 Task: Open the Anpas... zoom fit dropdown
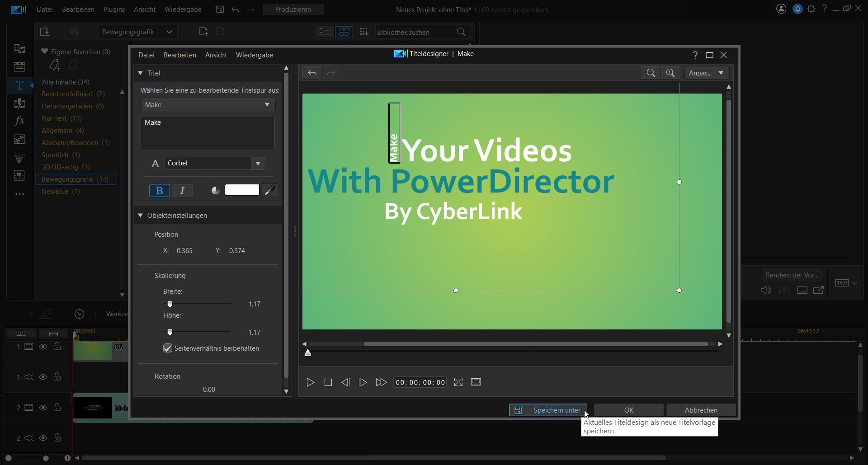pos(706,73)
